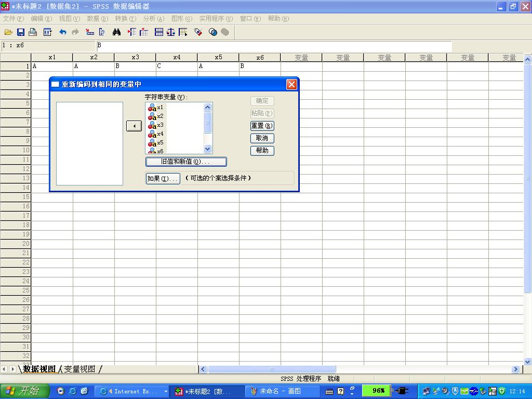Undo the last action via blue arrow
532x399 pixels.
coord(63,32)
